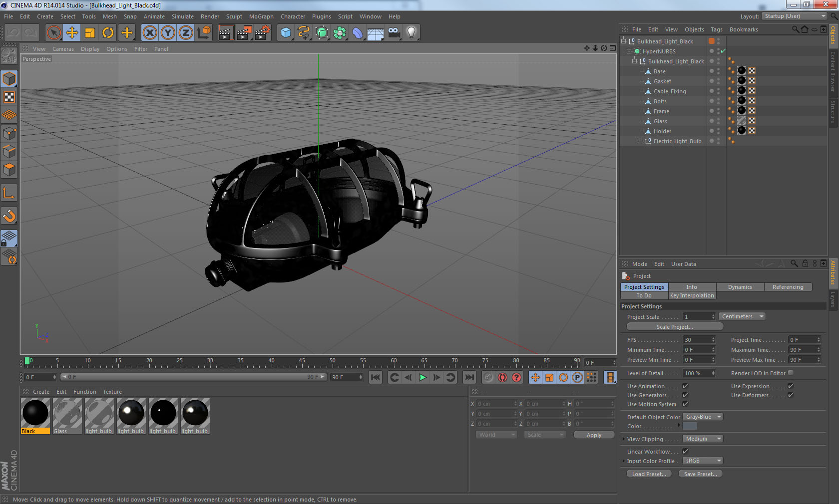Click the orange layer color swatch of Bulkhead_Light_Black
839x504 pixels.
pos(712,41)
